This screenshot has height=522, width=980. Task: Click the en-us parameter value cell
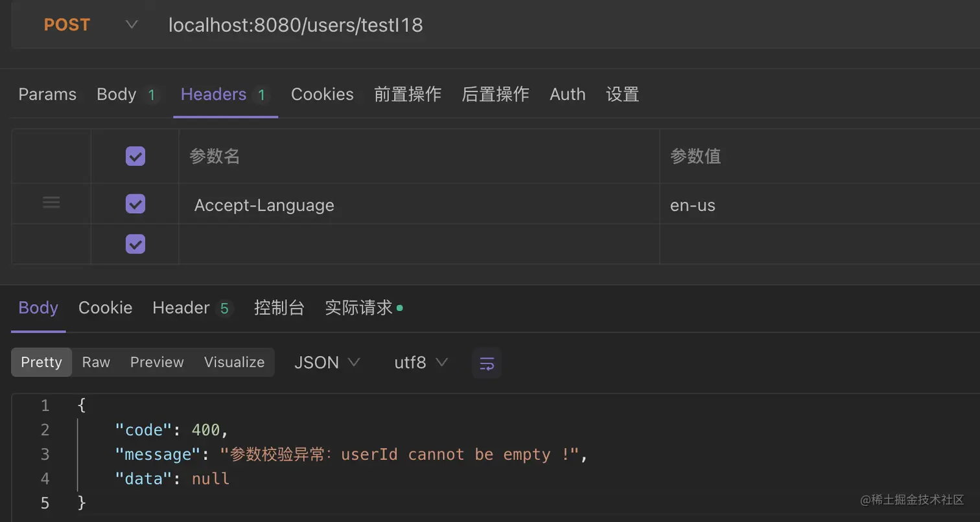[820, 205]
